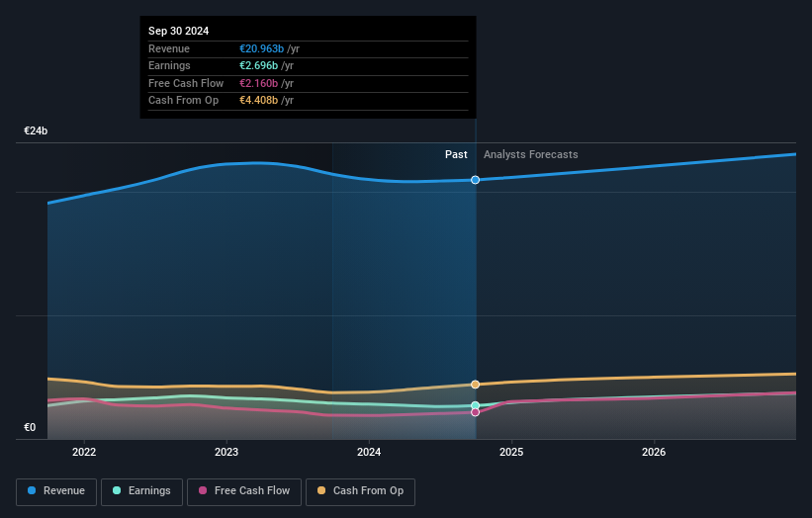Click the €4.408b cash from op value
This screenshot has height=518, width=812.
(258, 101)
